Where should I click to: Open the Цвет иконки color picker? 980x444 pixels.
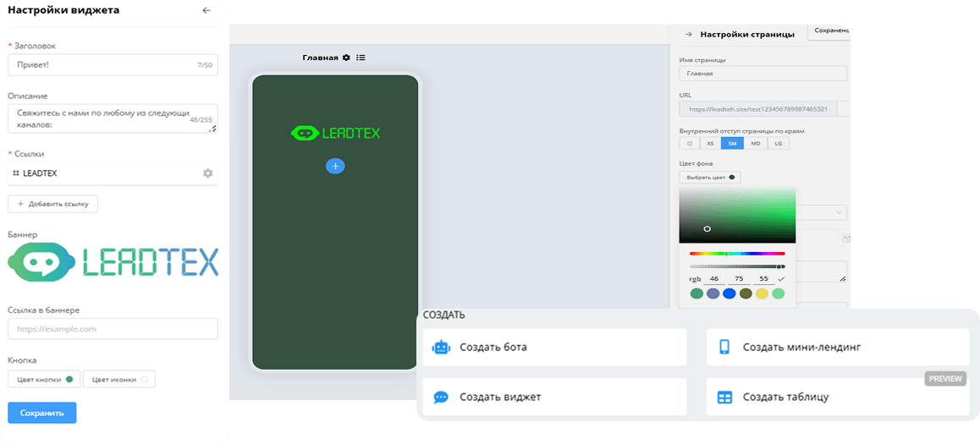119,380
